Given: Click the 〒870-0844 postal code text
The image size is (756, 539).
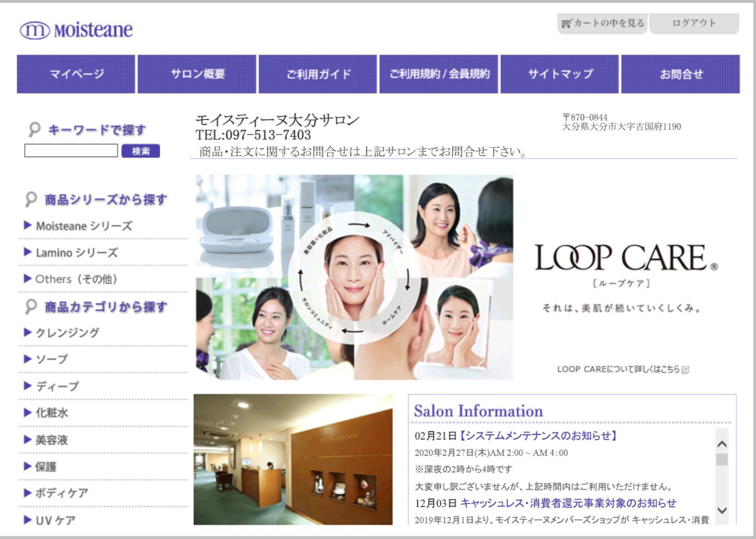Looking at the screenshot, I should [585, 117].
